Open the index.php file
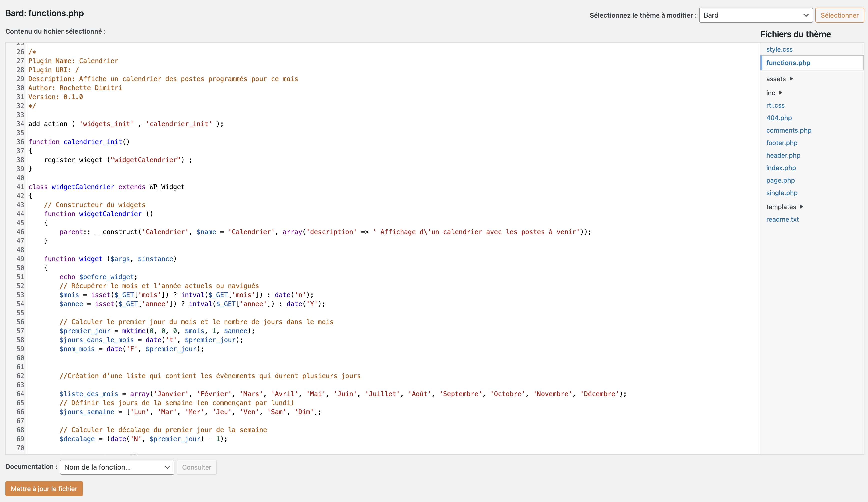This screenshot has width=868, height=502. pos(780,168)
